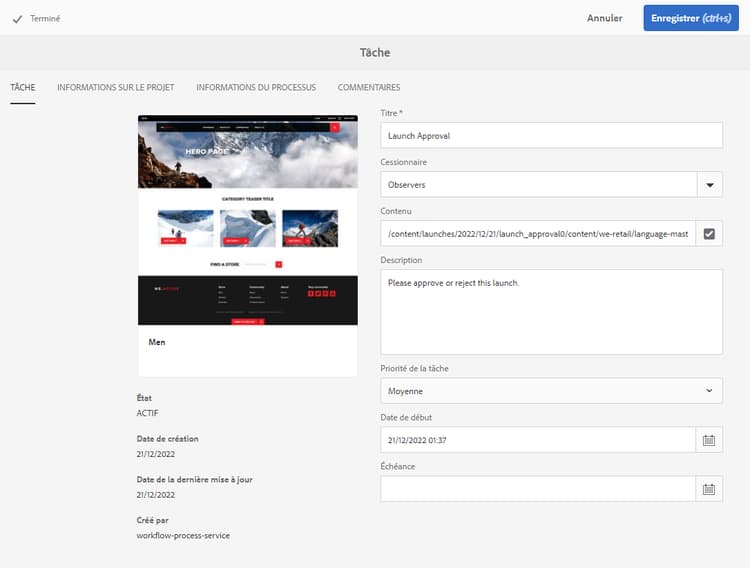
Task: Open calendar picker for Date de début
Action: coord(709,440)
